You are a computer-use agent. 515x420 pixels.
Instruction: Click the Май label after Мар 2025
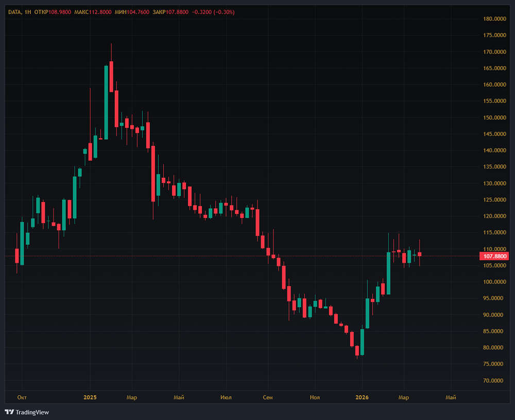(179, 397)
